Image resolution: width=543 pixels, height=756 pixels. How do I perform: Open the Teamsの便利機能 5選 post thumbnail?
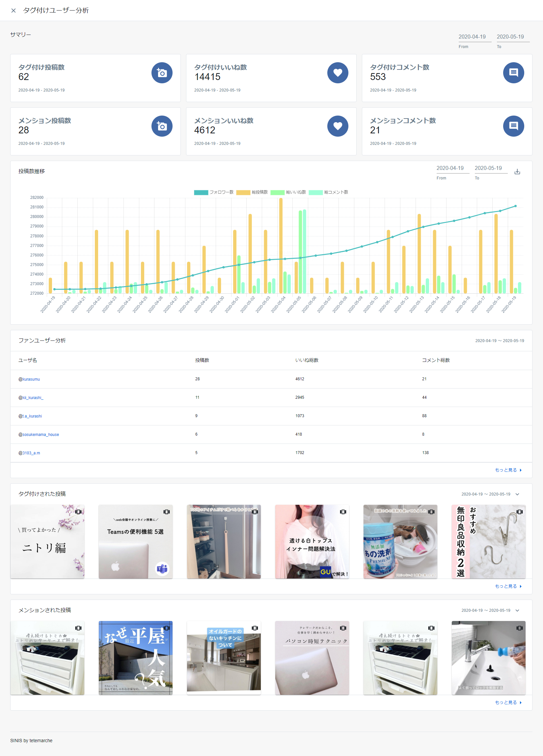pyautogui.click(x=135, y=542)
